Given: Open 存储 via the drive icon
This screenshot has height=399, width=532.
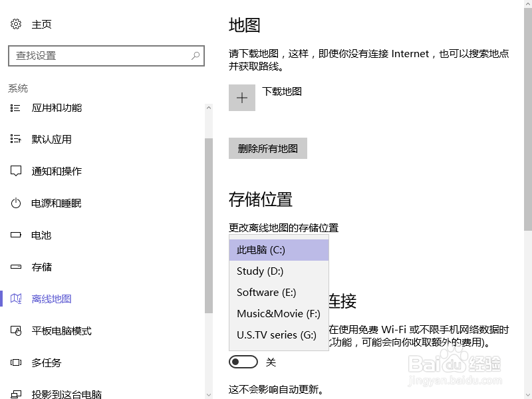Looking at the screenshot, I should coord(16,267).
